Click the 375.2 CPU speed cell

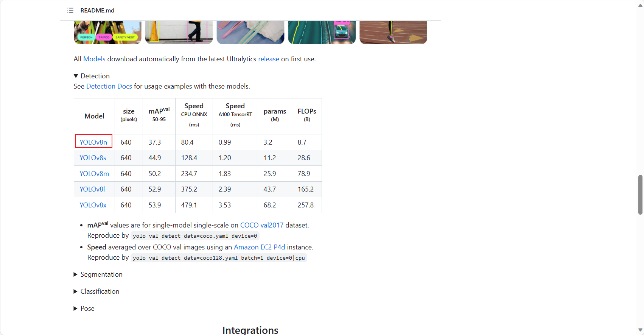tap(194, 189)
